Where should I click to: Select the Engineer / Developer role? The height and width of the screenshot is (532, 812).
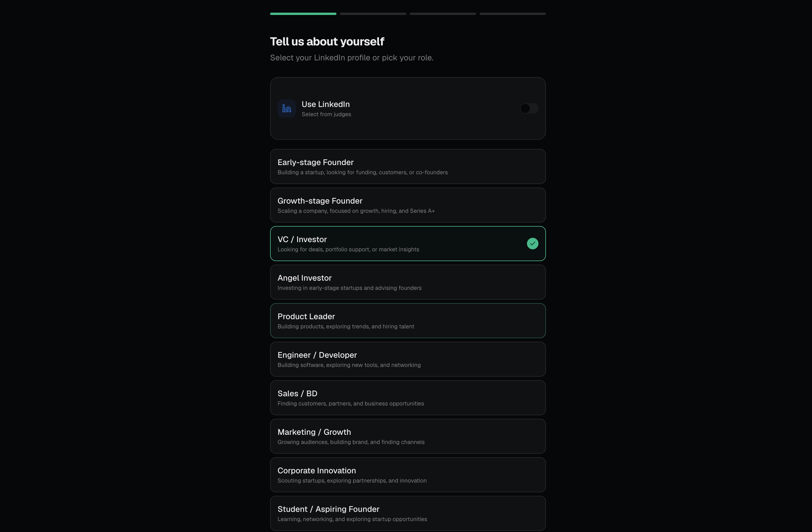point(408,359)
